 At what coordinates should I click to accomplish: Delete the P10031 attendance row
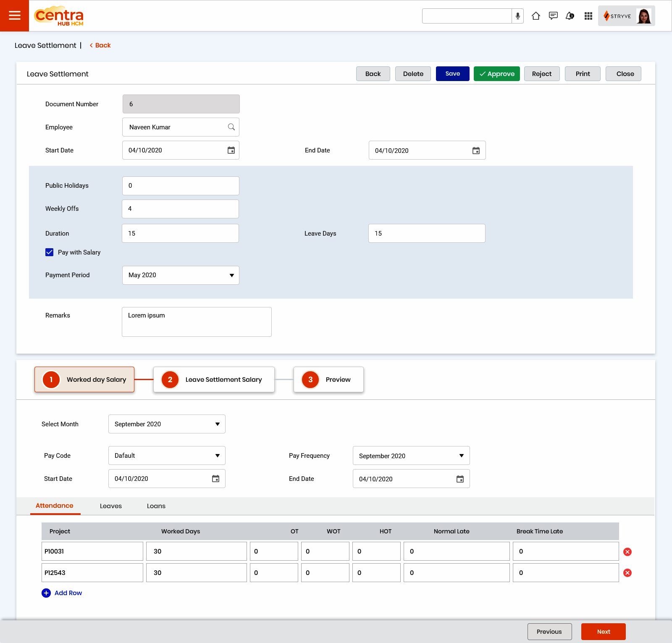(627, 552)
